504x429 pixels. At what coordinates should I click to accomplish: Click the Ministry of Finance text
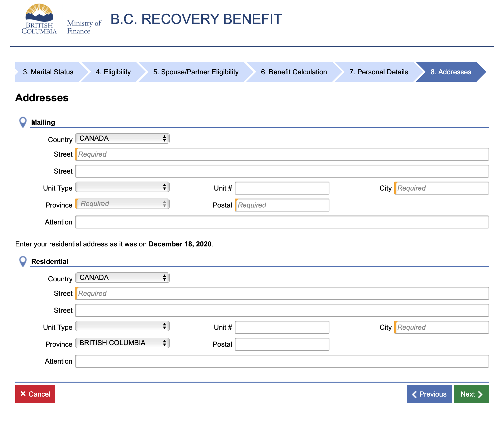click(84, 27)
